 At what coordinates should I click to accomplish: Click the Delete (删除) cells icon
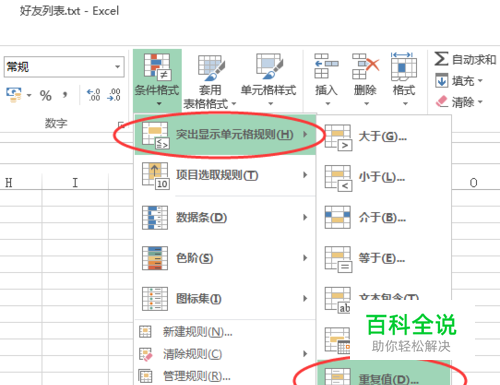coord(365,66)
